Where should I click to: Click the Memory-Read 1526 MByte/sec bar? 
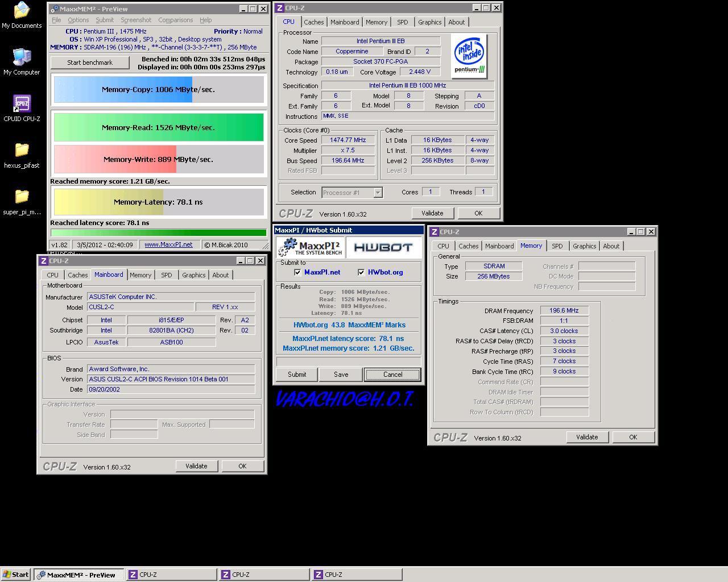click(x=159, y=127)
